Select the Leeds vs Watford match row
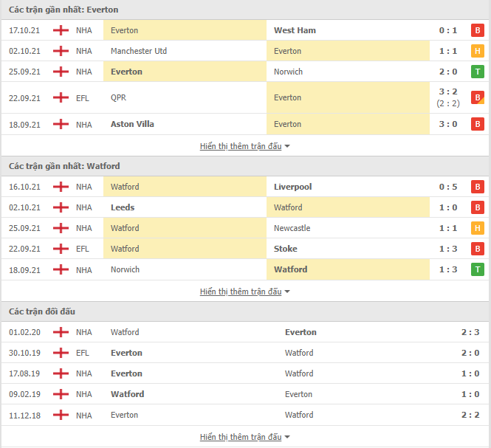The height and width of the screenshot is (448, 491). (245, 207)
